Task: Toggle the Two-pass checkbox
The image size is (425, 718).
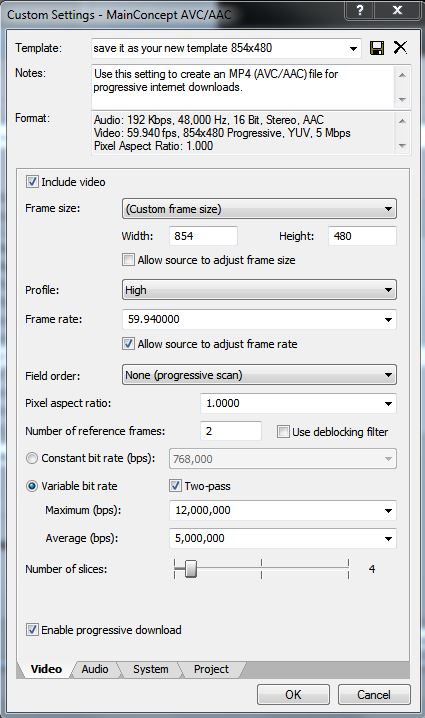Action: [x=175, y=485]
